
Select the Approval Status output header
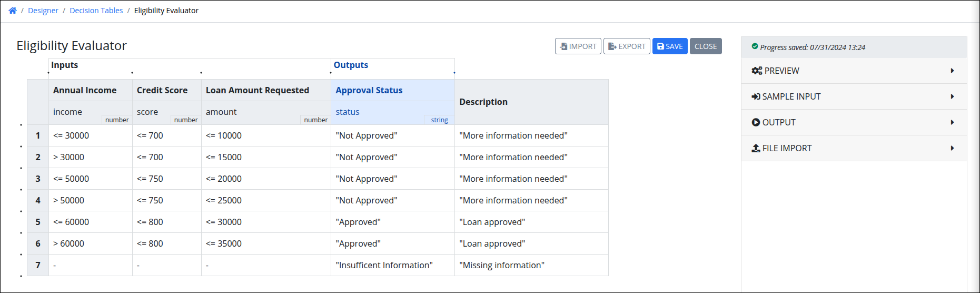pyautogui.click(x=393, y=90)
